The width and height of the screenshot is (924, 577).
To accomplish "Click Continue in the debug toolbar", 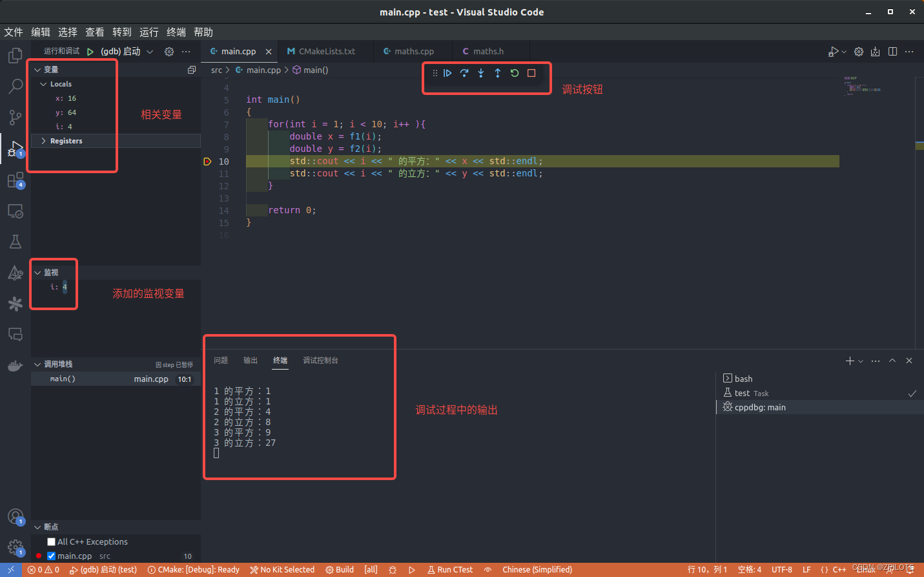I will point(447,73).
